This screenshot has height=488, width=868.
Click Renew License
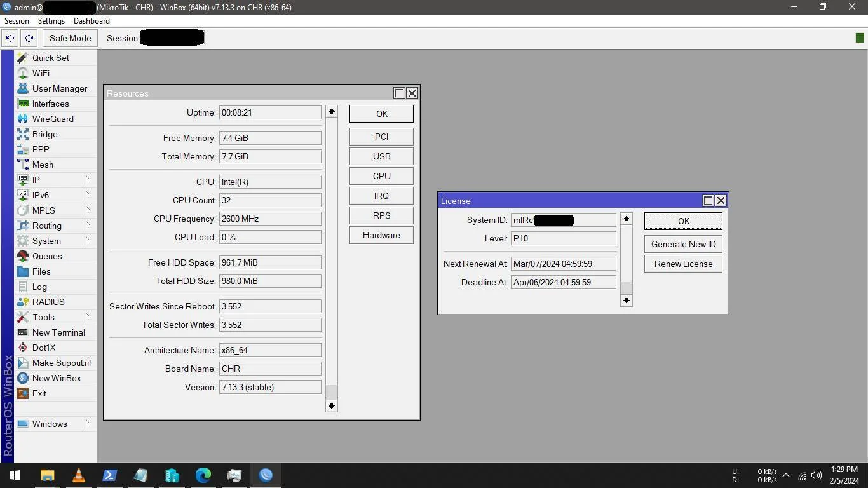tap(683, 264)
